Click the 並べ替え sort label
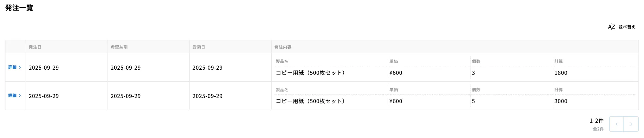Viewport: 644px width, 138px height. point(627,27)
